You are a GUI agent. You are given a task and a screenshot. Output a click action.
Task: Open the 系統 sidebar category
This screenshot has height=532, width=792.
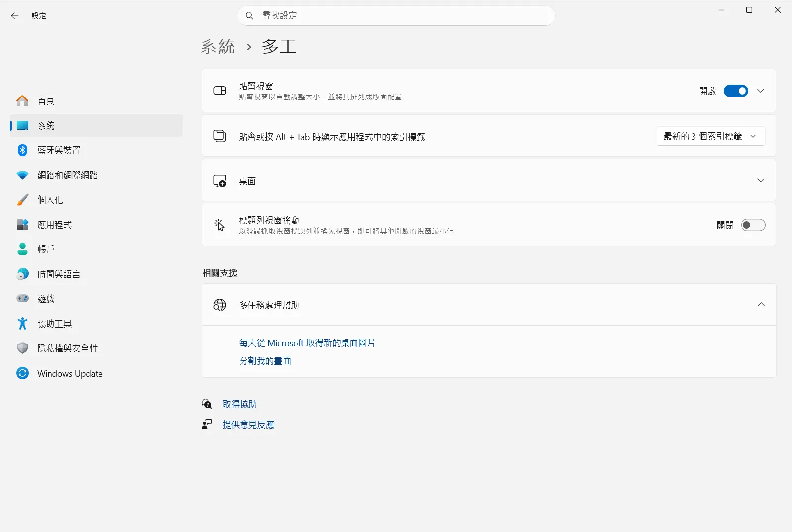pyautogui.click(x=97, y=126)
